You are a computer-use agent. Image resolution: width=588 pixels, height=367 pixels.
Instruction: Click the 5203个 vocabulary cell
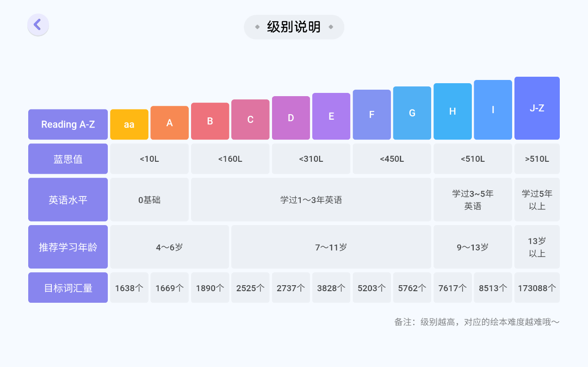coord(372,287)
